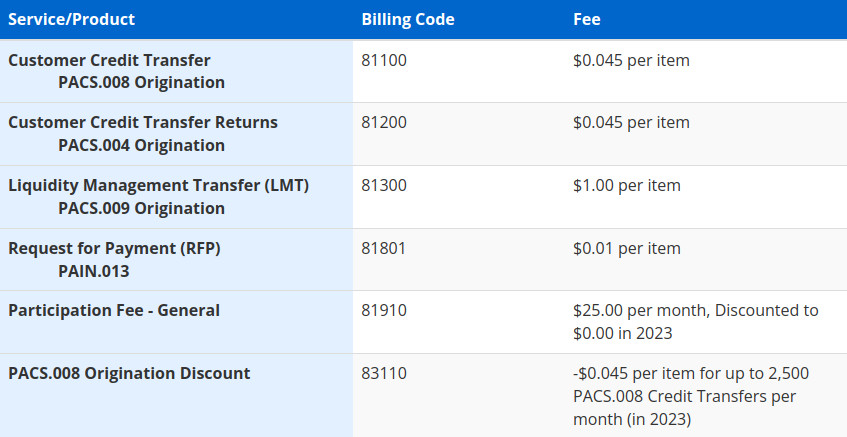
Task: Select billing code 81801
Action: click(384, 248)
